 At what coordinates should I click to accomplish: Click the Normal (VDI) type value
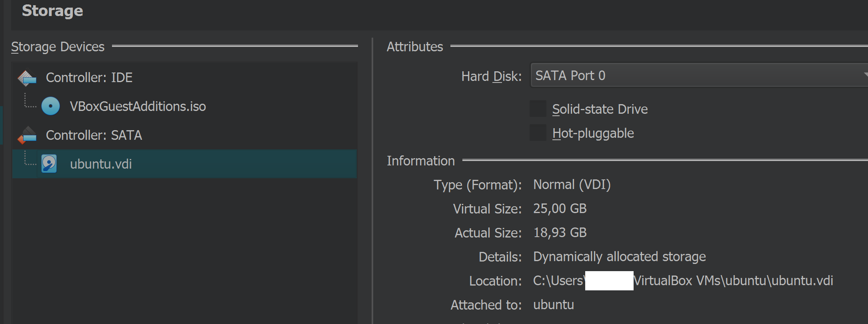point(572,185)
